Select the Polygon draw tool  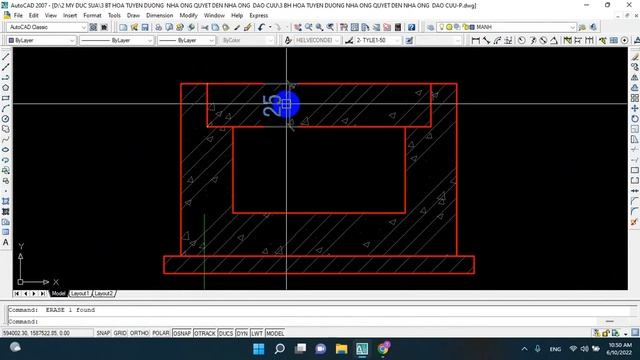[x=6, y=88]
